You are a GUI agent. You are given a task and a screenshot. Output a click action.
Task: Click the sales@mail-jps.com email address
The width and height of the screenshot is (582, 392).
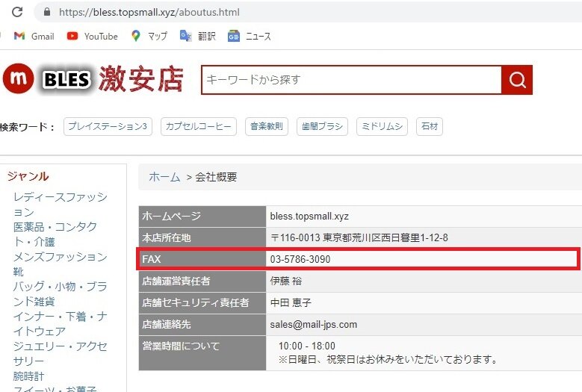(x=313, y=325)
